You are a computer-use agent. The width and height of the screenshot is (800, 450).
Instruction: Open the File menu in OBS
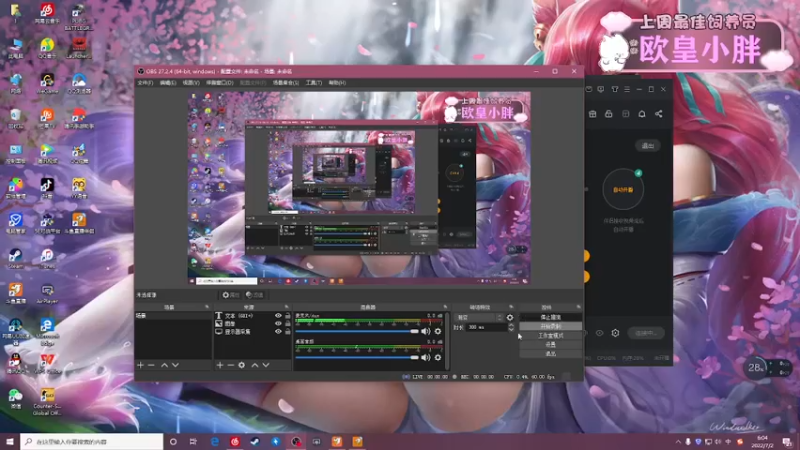coord(145,83)
